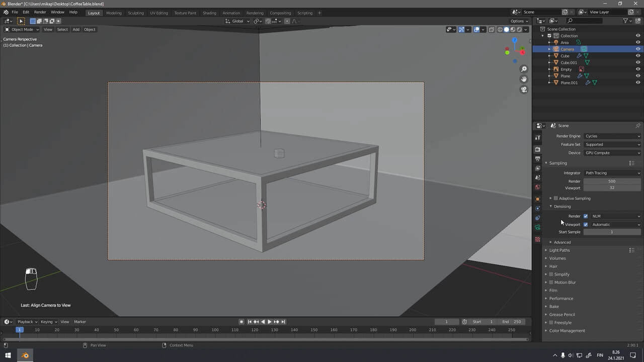Open the World Properties tab icon
This screenshot has height=362, width=644.
[537, 187]
